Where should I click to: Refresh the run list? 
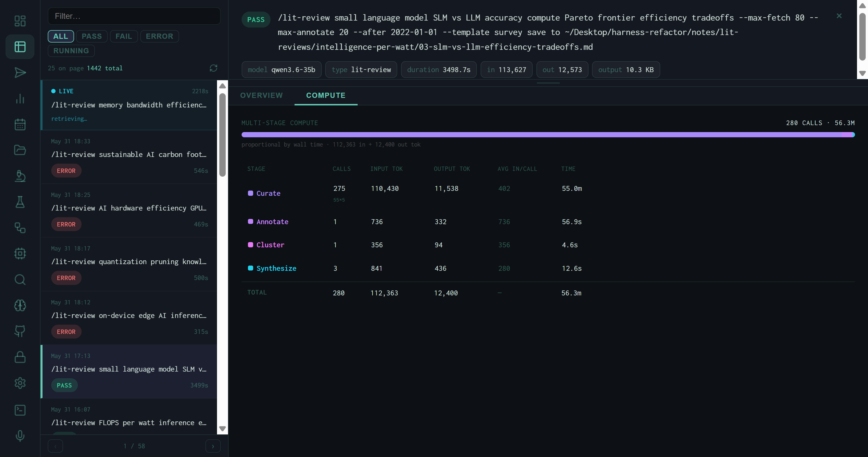coord(213,68)
